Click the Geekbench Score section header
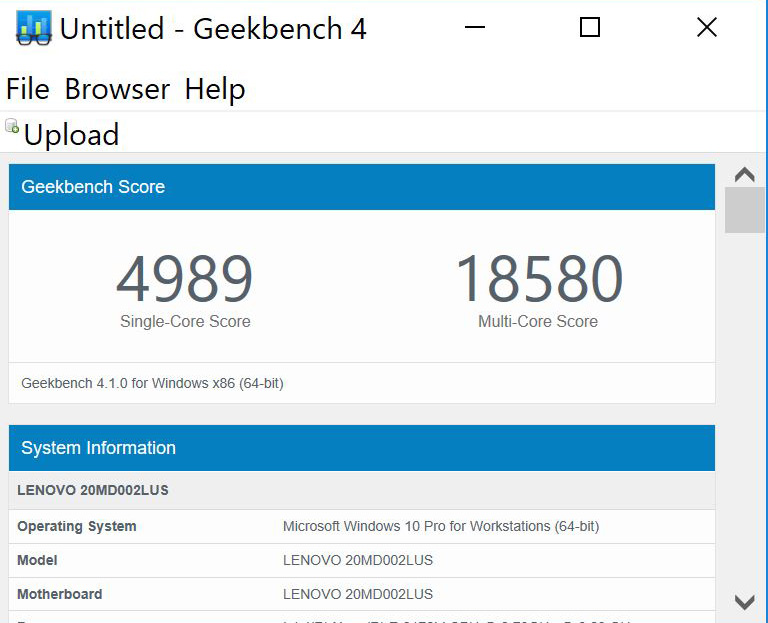The height and width of the screenshot is (623, 768). 93,187
